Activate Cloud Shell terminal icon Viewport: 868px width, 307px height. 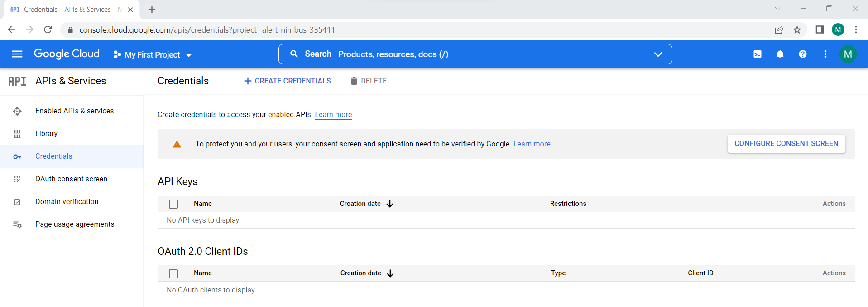point(757,54)
